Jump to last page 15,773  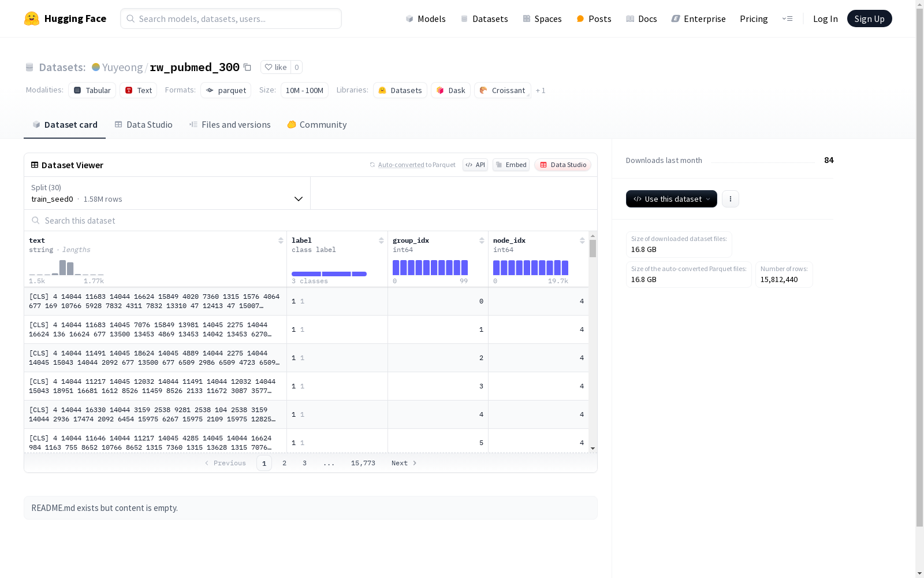[363, 463]
